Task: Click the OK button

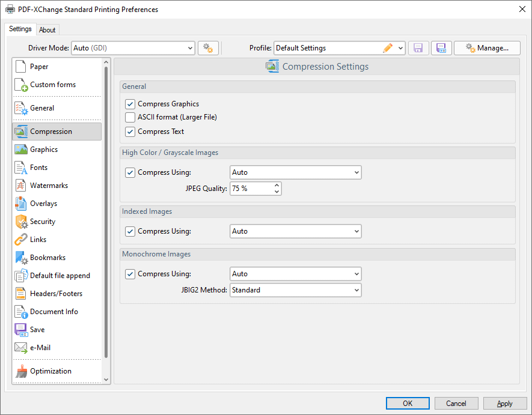Action: tap(408, 404)
